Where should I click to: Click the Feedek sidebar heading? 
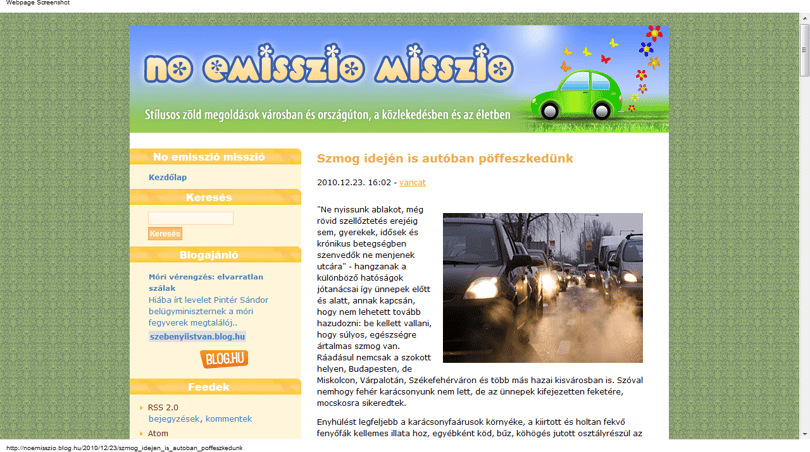point(209,387)
